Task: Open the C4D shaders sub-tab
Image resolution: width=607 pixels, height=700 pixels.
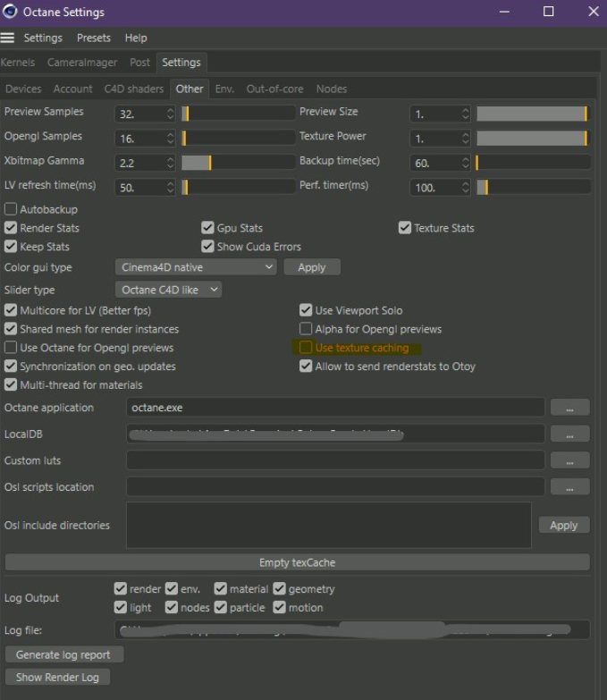Action: point(134,89)
